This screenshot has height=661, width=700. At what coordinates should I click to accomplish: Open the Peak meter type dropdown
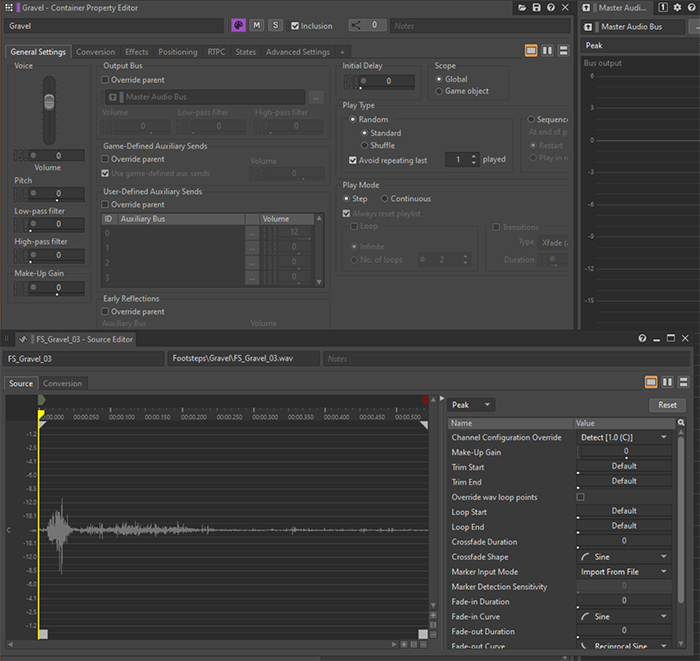[471, 405]
